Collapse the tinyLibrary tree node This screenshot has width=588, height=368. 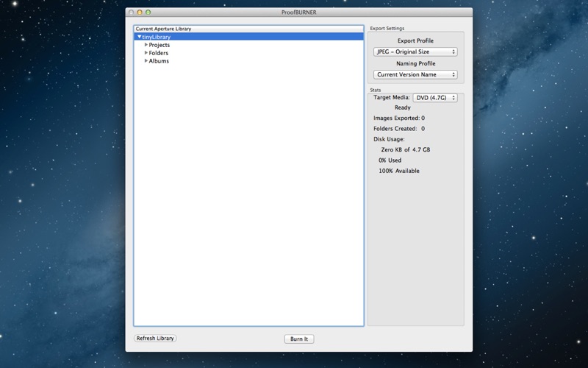[x=140, y=37]
